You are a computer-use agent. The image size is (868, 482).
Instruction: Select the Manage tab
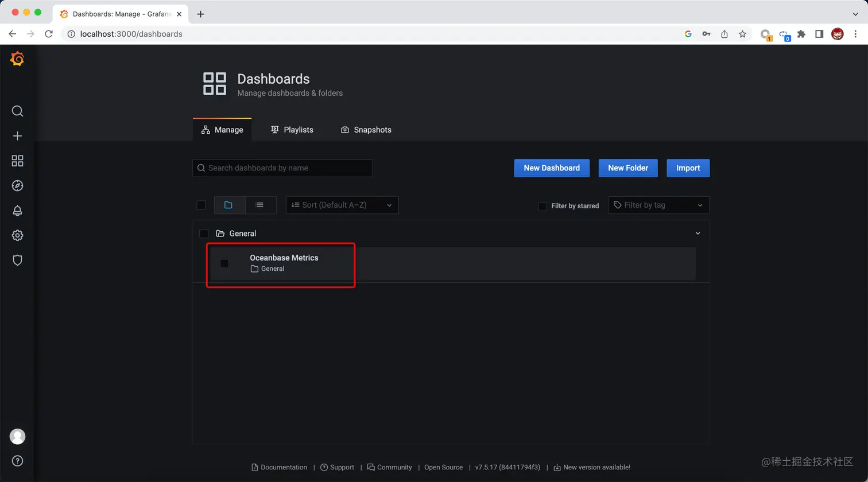pos(222,130)
